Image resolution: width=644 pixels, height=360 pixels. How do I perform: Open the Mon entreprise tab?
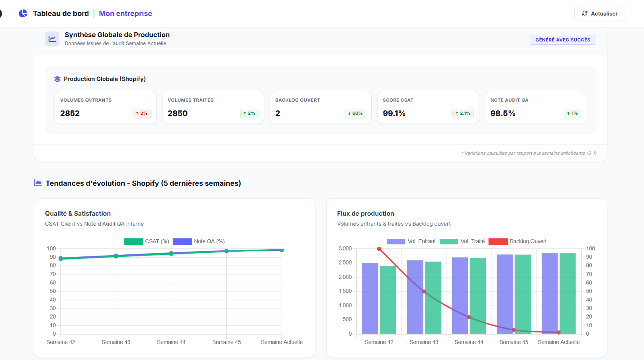pos(125,14)
